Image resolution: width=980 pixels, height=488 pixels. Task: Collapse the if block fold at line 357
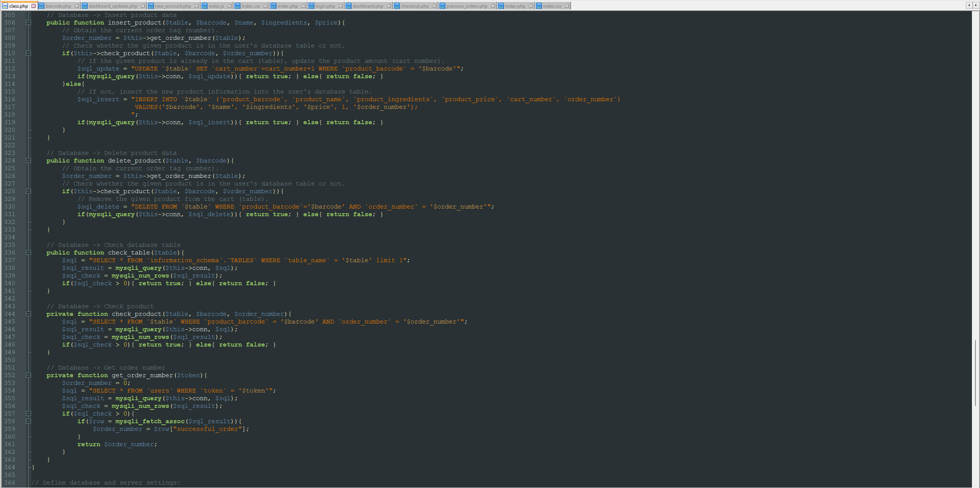point(29,414)
